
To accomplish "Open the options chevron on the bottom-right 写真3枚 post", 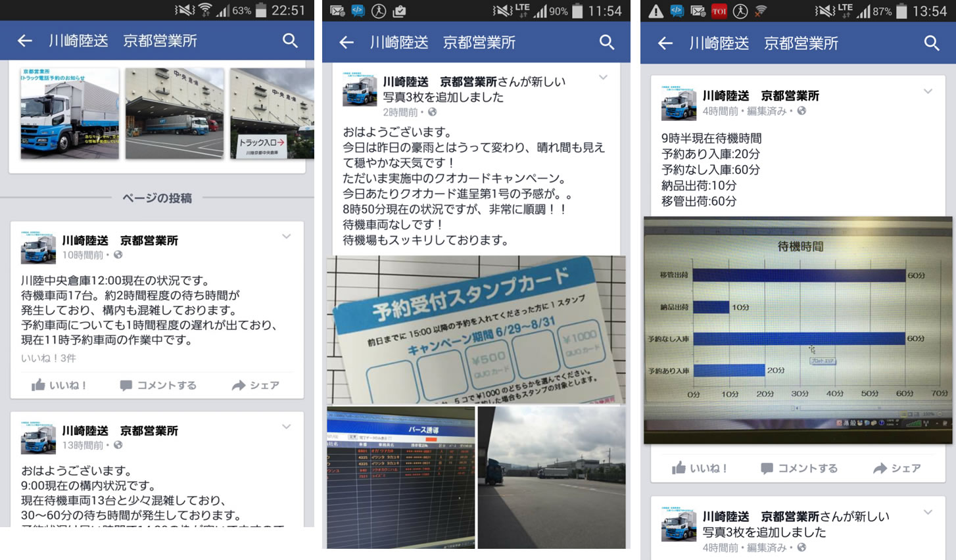I will click(928, 512).
